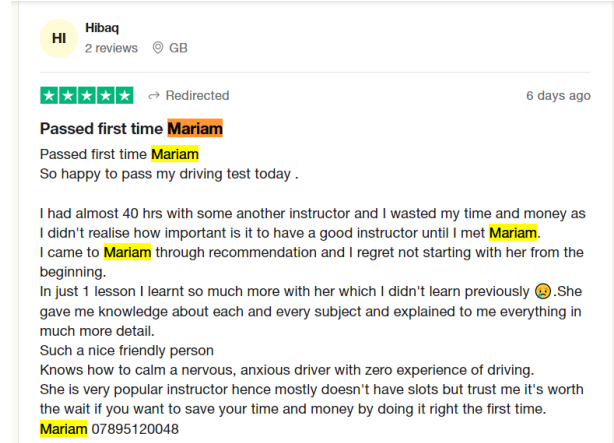Screen dimensions: 614x443
Task: Click the GB country label
Action: pyautogui.click(x=178, y=48)
